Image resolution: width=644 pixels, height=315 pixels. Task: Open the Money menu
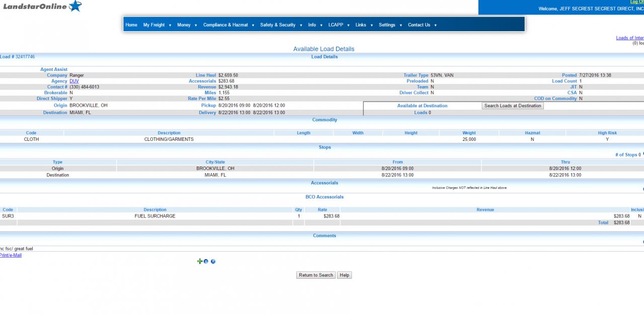pos(184,25)
